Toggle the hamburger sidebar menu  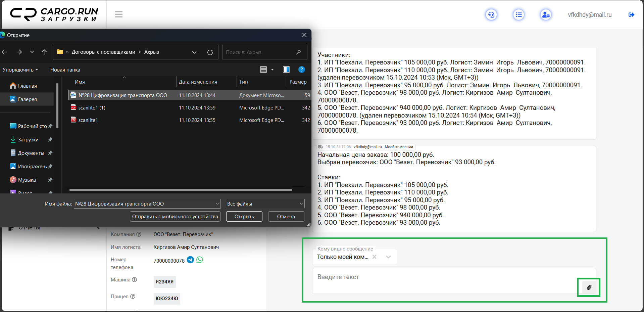118,14
